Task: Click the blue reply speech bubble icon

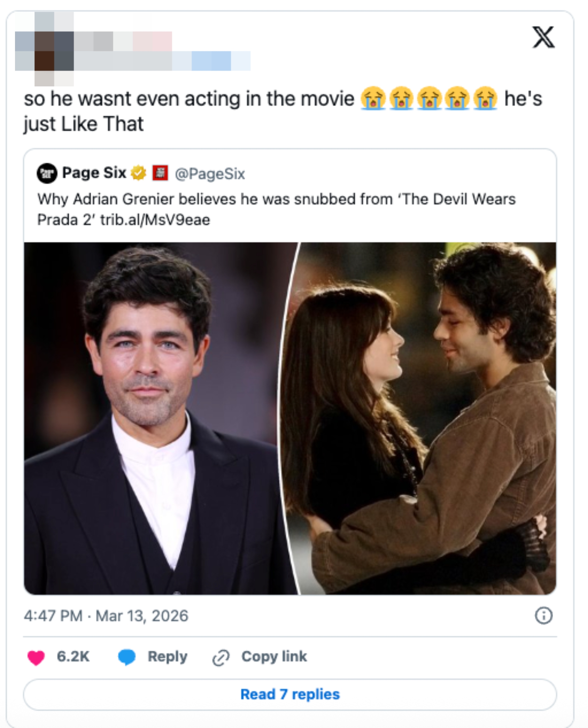Action: (127, 657)
